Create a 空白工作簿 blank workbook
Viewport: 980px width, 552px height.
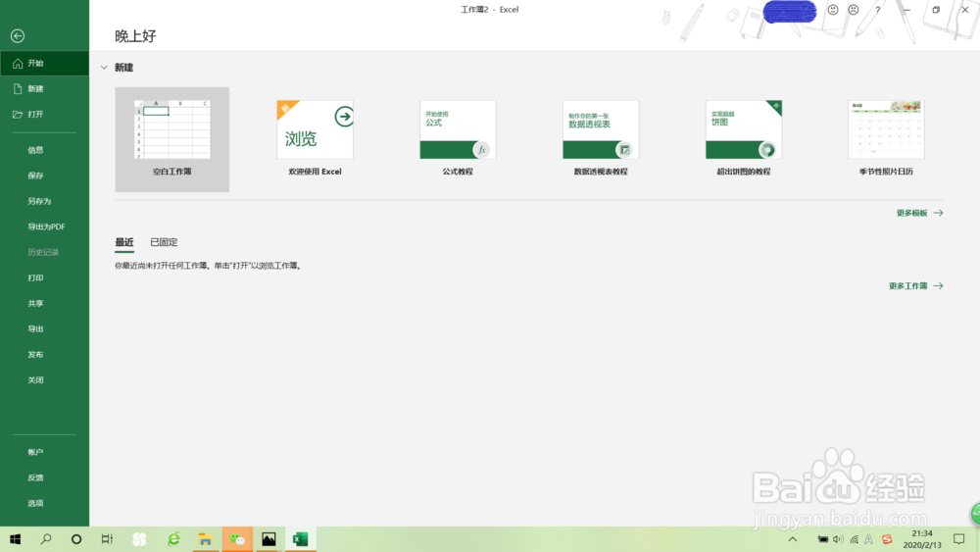(171, 139)
